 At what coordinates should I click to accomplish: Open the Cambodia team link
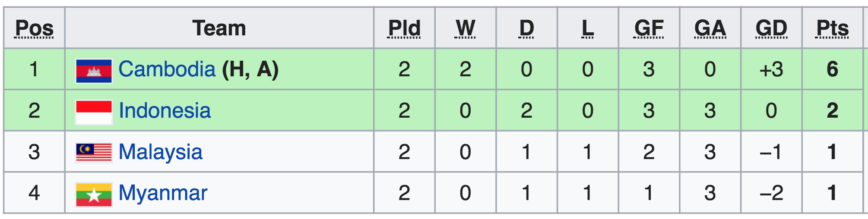click(x=167, y=69)
